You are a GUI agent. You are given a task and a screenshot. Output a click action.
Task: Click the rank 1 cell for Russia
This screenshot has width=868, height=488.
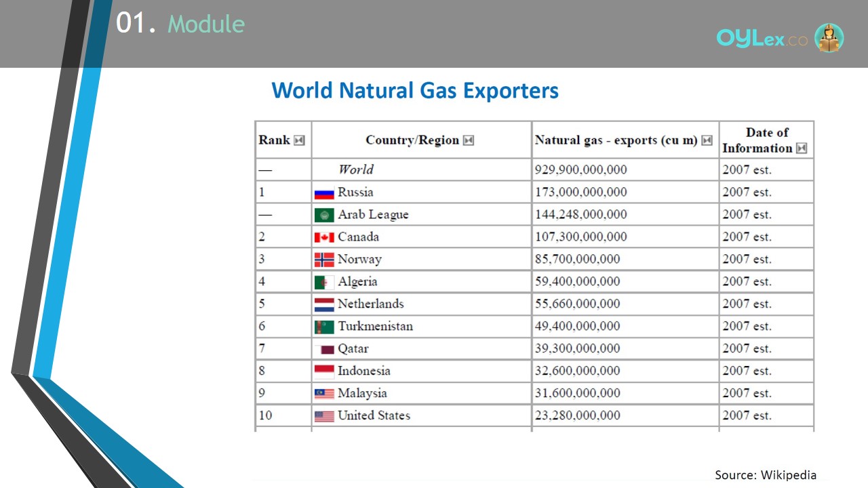pos(283,192)
